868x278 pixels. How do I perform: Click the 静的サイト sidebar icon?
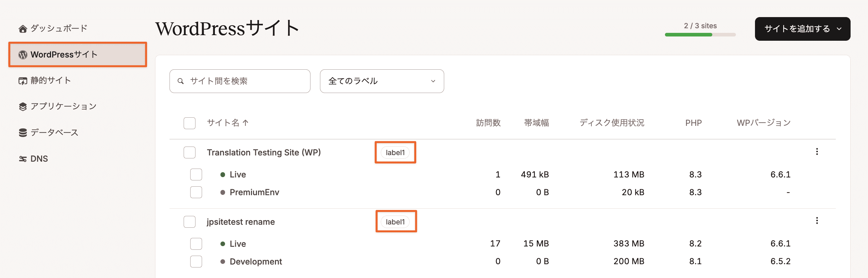[23, 81]
